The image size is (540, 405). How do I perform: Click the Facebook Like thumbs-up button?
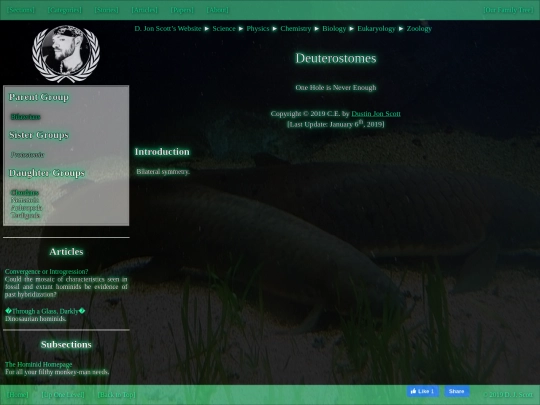(423, 391)
